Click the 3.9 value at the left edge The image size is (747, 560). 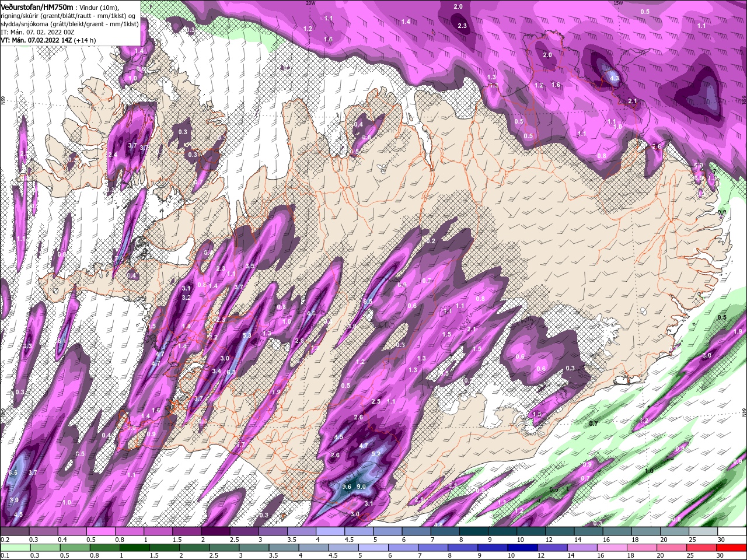14,500
